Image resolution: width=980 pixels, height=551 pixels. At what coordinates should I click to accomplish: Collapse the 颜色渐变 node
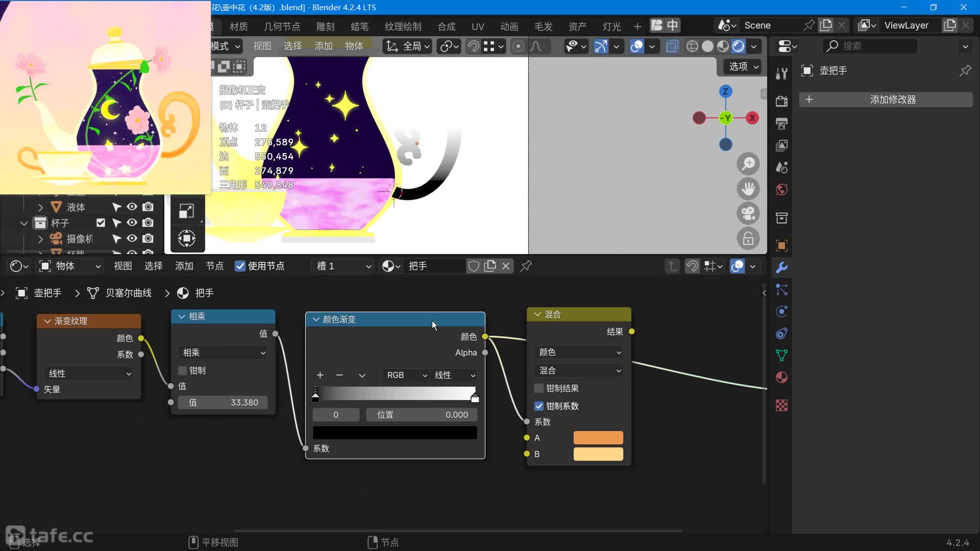pos(316,319)
